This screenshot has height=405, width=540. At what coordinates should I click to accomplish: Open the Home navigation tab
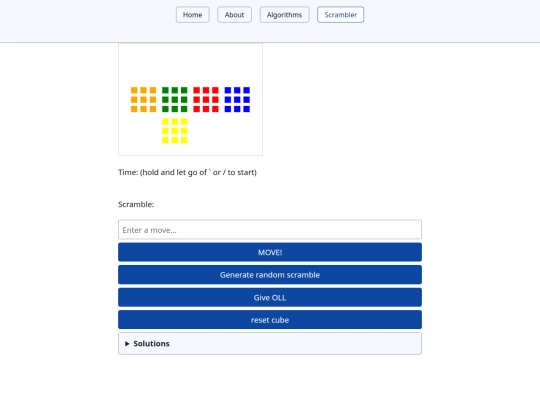193,15
